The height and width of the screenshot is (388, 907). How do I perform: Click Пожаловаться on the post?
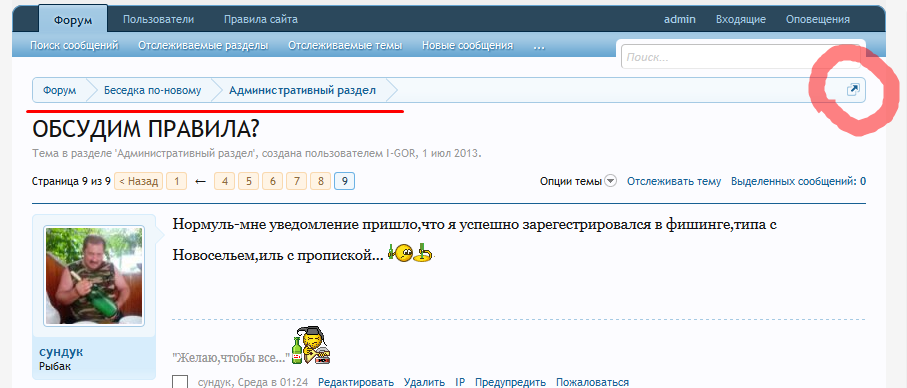[592, 382]
